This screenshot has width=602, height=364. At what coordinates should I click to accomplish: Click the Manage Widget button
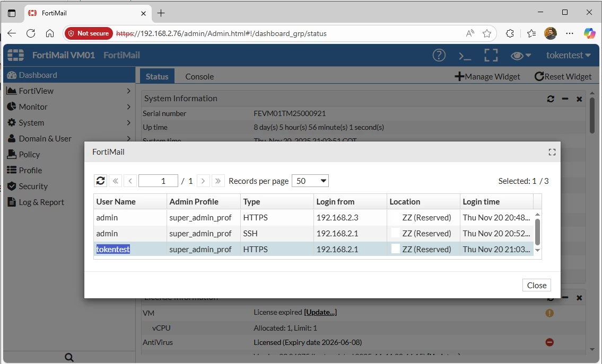[487, 76]
